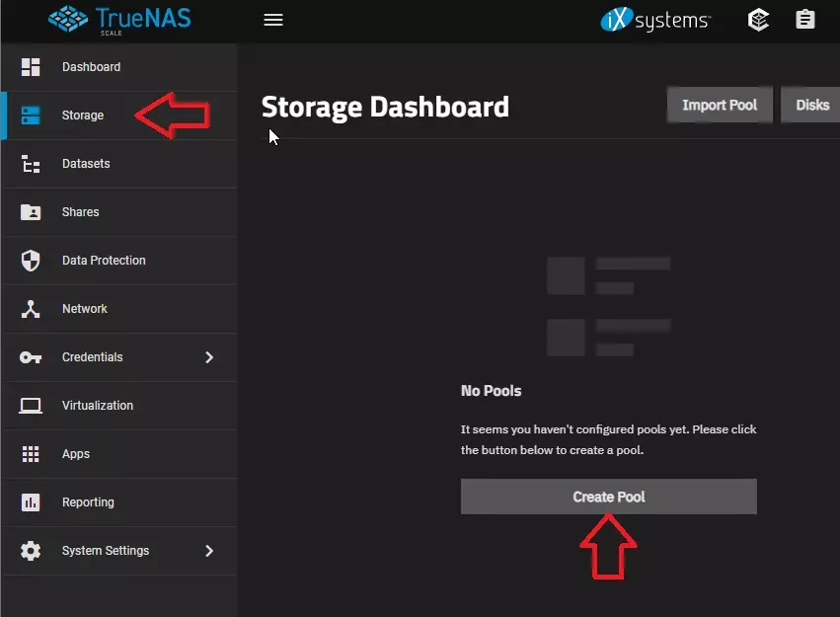The height and width of the screenshot is (617, 840).
Task: Select the Network sidebar icon
Action: pyautogui.click(x=31, y=309)
